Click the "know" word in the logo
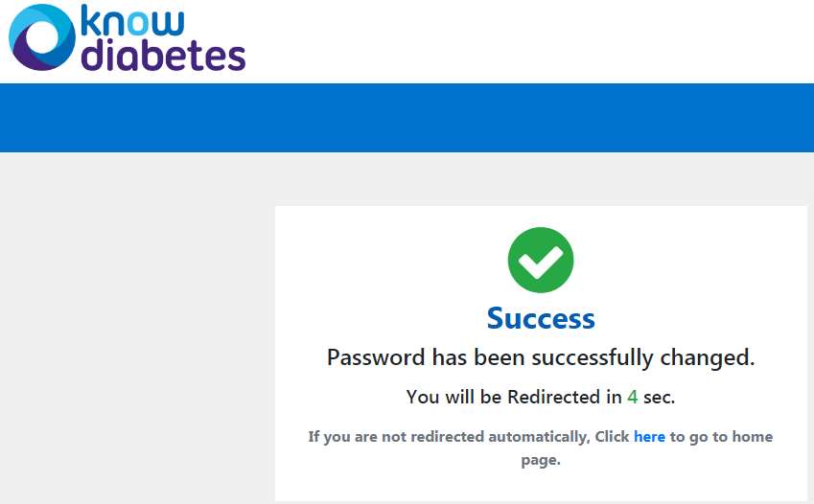This screenshot has width=814, height=504. click(132, 21)
